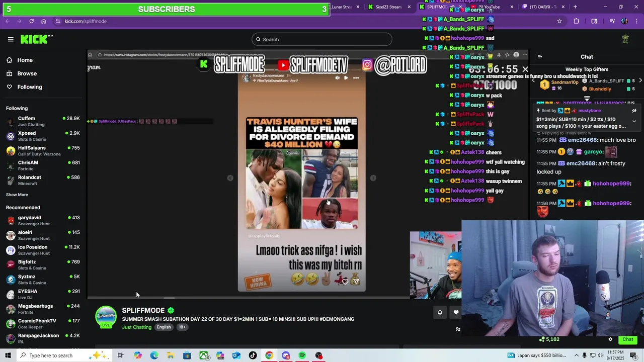Open chat settings with the gear icon
Image resolution: width=644 pixels, height=362 pixels.
point(610,339)
